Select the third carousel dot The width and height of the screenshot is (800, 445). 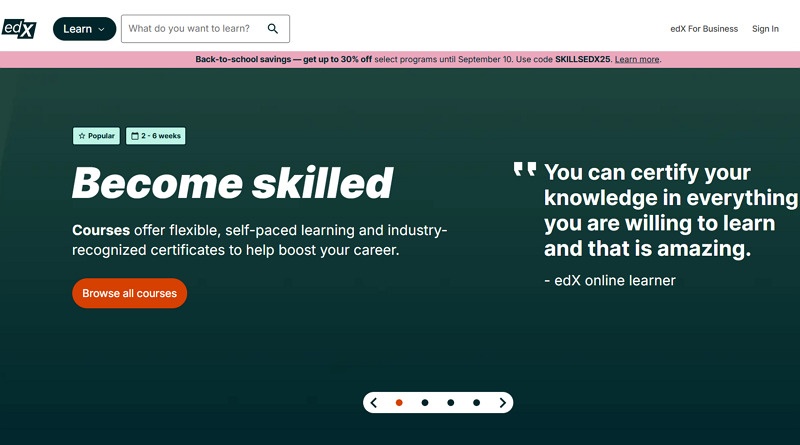tap(451, 403)
